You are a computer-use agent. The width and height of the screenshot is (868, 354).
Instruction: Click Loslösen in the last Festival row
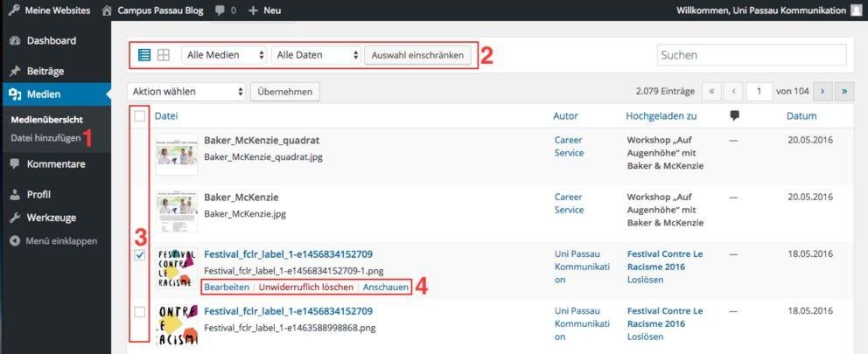(x=645, y=337)
